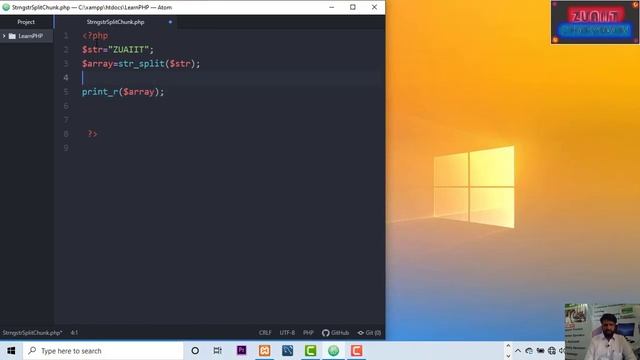Viewport: 640px width, 360px height.
Task: Select the StrngstrSplitChunk.php editor tab
Action: (x=116, y=22)
